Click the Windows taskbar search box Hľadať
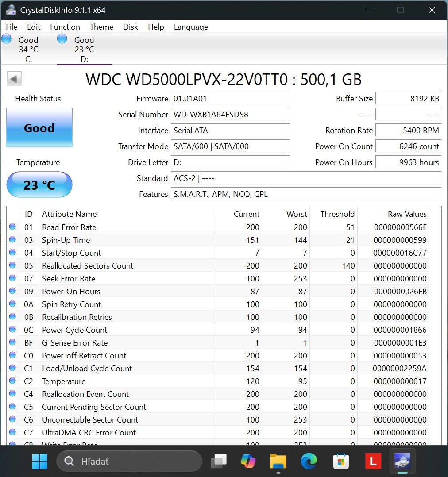 point(129,461)
